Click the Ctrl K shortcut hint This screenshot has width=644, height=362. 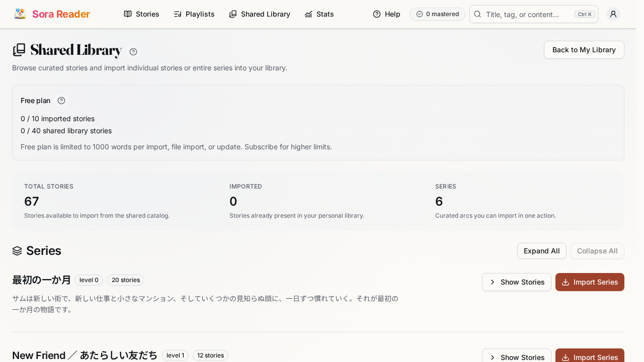coord(585,14)
